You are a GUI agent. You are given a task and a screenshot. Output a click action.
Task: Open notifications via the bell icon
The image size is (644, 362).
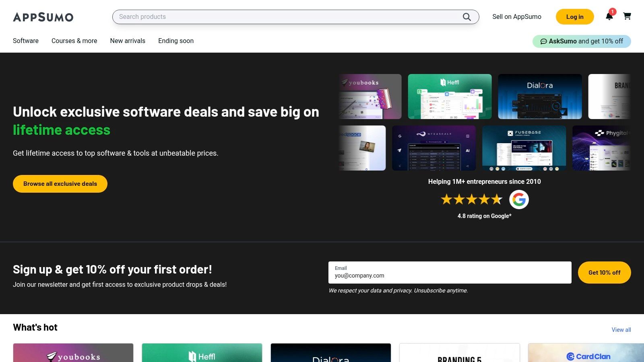click(x=609, y=17)
